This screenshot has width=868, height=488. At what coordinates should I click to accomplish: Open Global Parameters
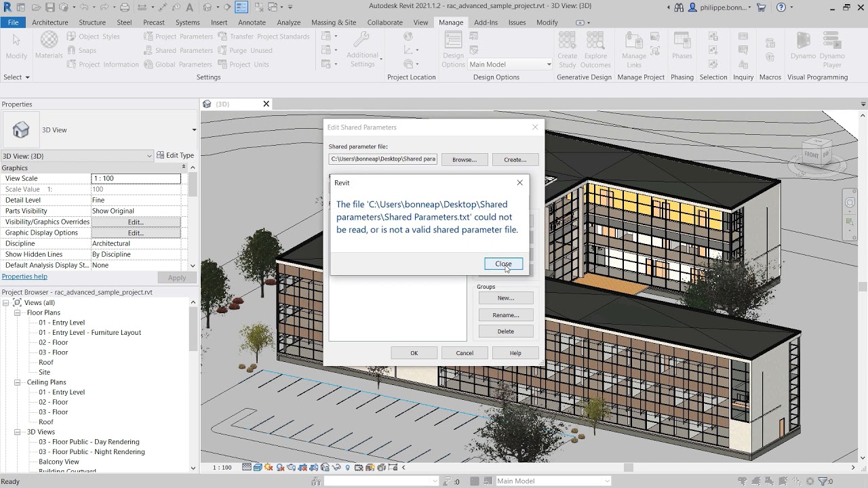(x=178, y=64)
